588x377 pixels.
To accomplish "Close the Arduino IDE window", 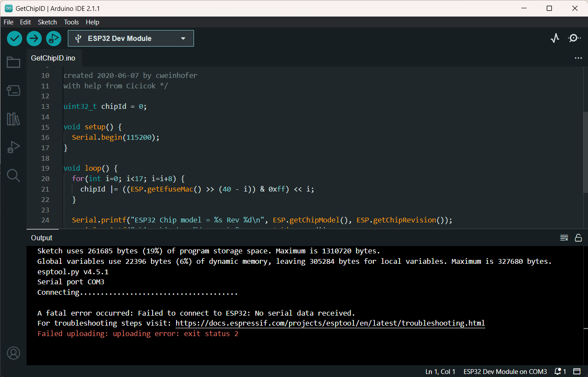I will pyautogui.click(x=575, y=8).
